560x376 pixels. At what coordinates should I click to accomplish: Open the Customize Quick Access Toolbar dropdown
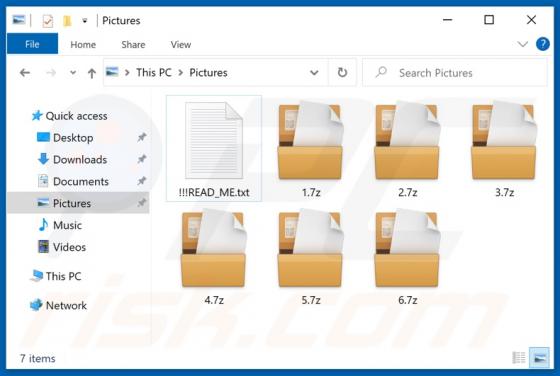click(x=85, y=21)
